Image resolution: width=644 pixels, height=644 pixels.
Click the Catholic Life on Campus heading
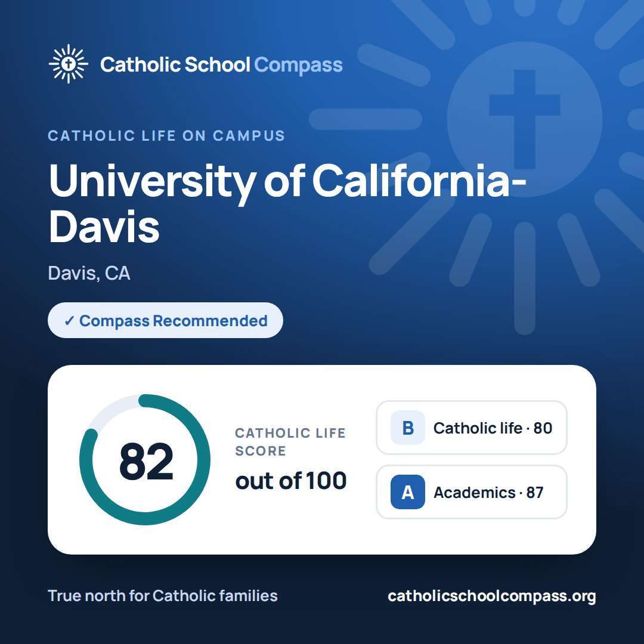point(166,135)
